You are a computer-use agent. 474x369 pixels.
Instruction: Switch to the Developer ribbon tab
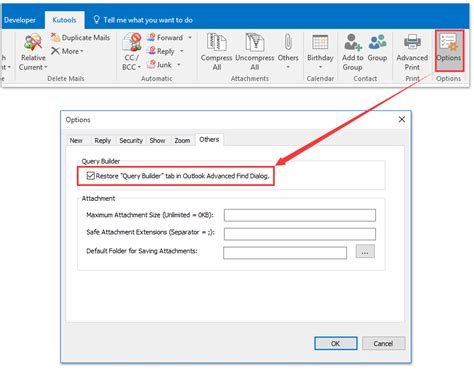coord(20,20)
